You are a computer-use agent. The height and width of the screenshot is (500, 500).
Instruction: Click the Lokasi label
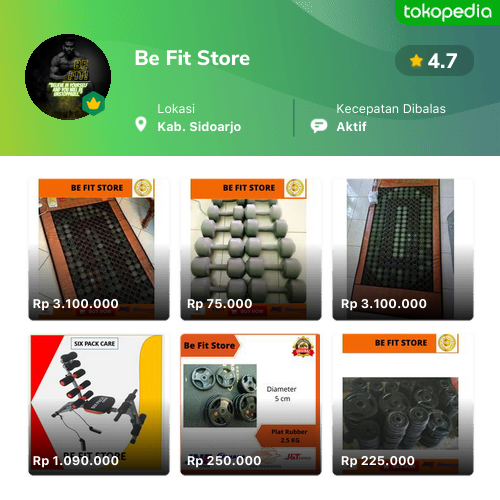tap(176, 109)
